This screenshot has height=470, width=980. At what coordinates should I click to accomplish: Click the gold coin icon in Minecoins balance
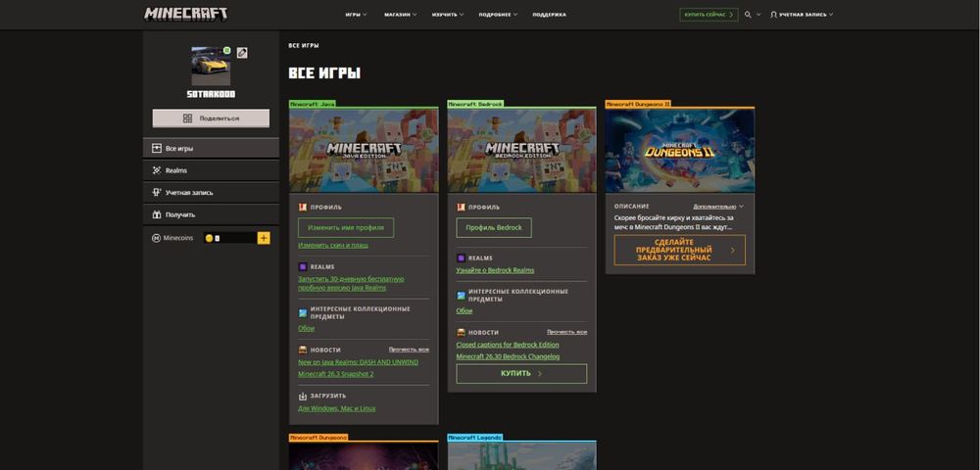tap(209, 238)
